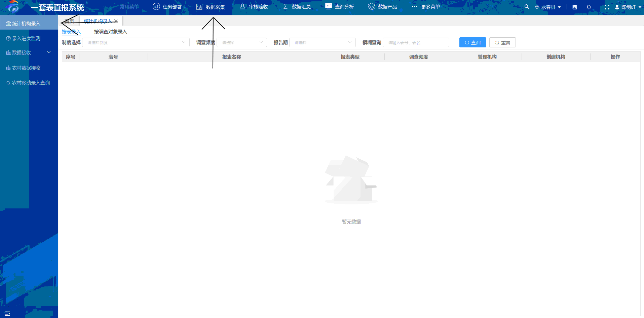Screen dimensions: 644x318
Task: Click the bar chart icon beside 农村数据接收
Action: click(8, 68)
